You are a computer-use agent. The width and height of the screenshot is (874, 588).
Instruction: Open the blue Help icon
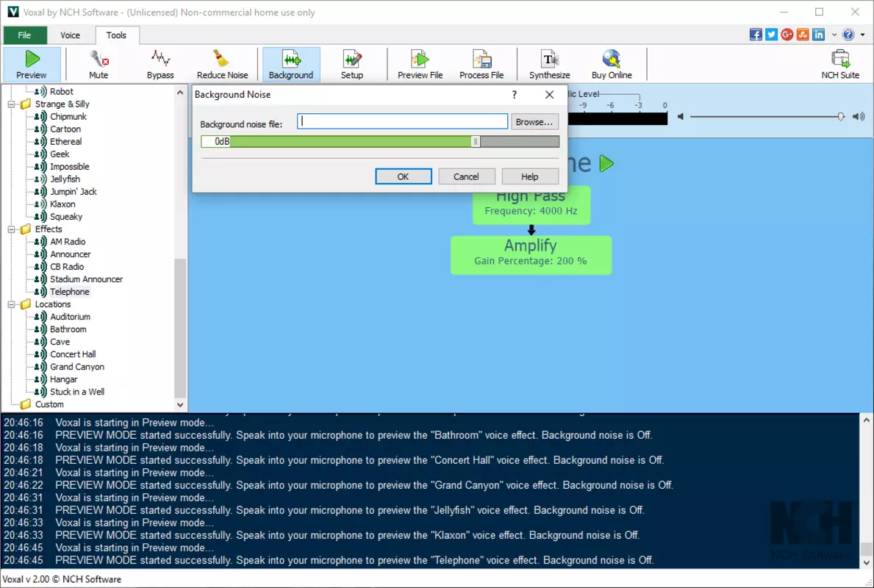pos(848,35)
